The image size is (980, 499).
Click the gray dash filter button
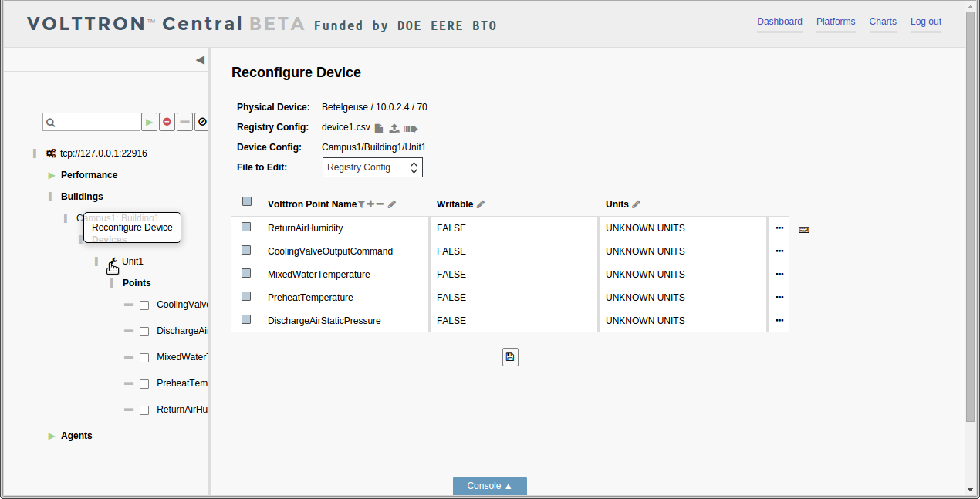coord(184,122)
